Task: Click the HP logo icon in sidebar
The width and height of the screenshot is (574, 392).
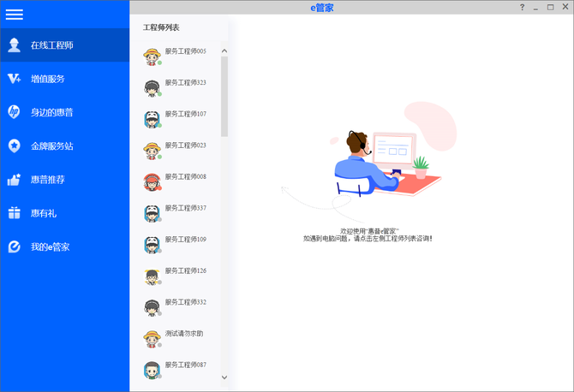Action: pyautogui.click(x=14, y=112)
